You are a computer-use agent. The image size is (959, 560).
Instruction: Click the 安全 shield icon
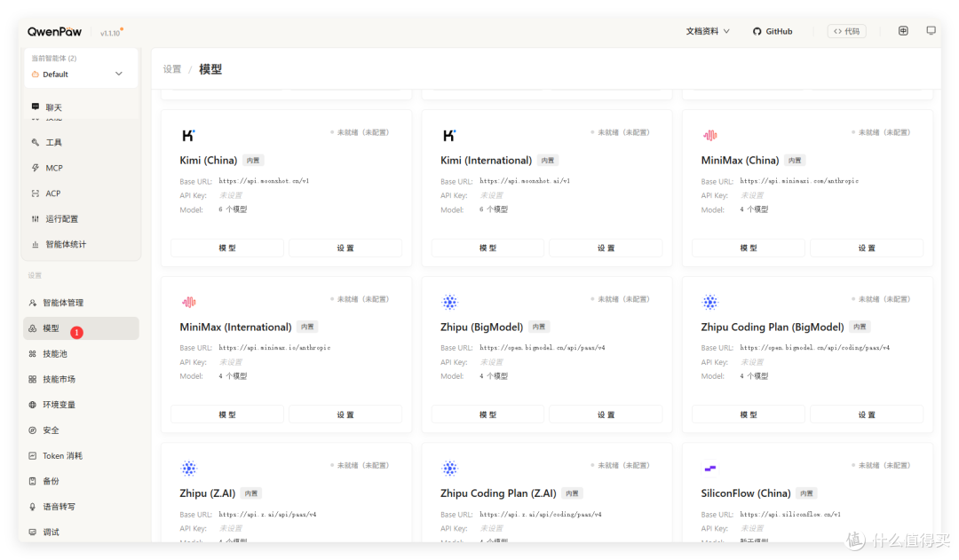click(x=33, y=430)
